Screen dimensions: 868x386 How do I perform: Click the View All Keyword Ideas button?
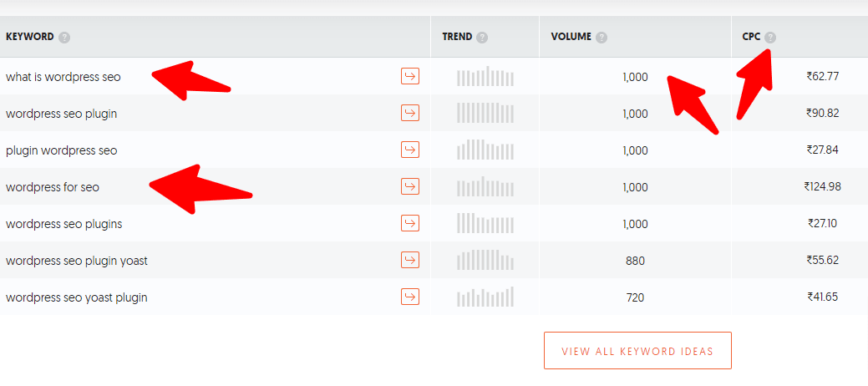tap(637, 351)
